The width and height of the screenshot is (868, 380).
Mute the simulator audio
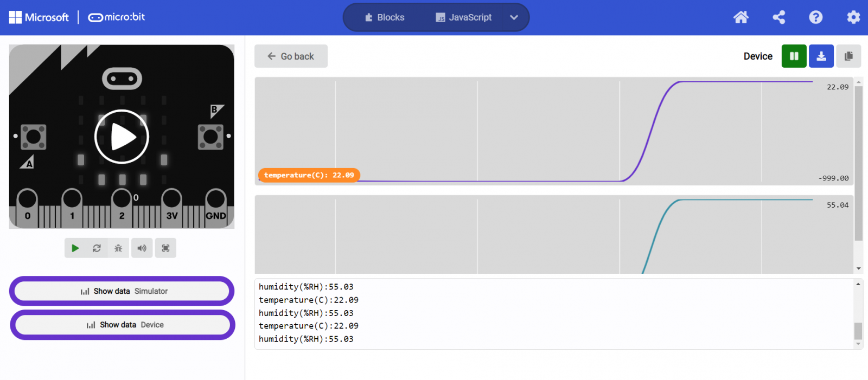[142, 248]
